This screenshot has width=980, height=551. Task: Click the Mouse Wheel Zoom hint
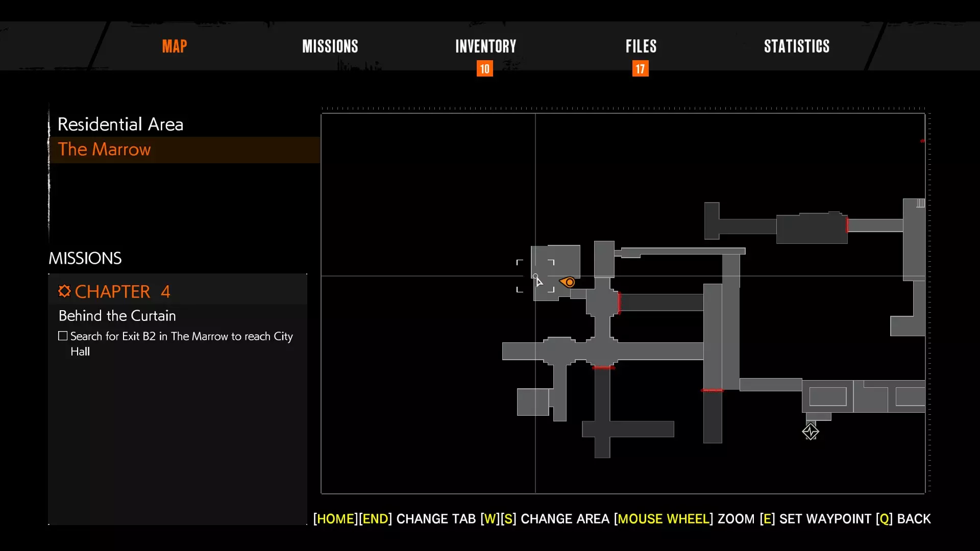pos(684,519)
